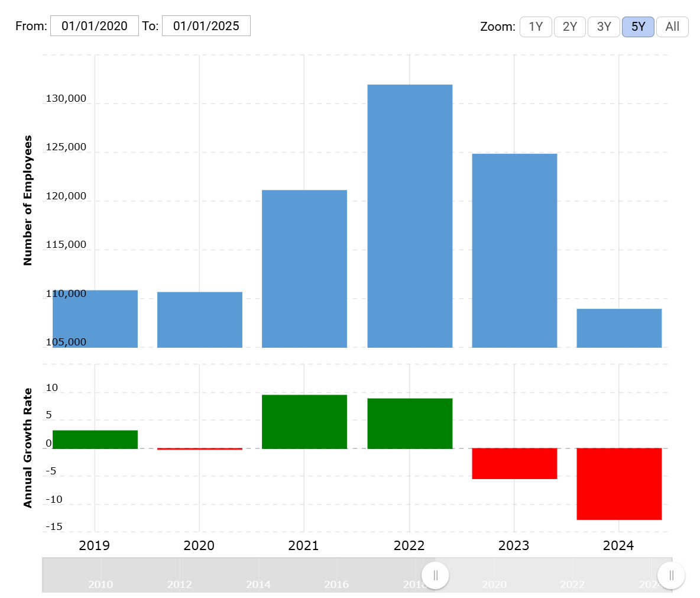
Task: Click the 2024 red growth rate bar
Action: point(619,484)
